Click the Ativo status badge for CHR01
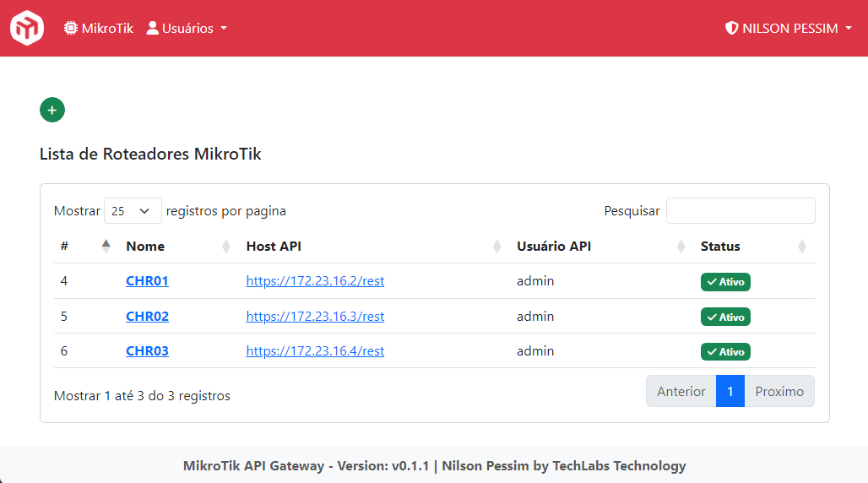Viewport: 868px width, 483px height. (725, 282)
